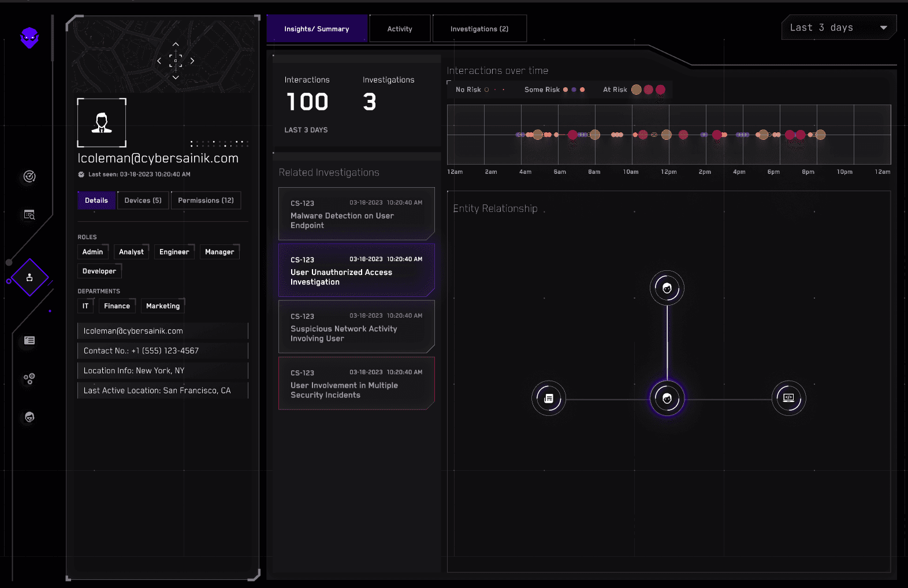Open the settings gears sidebar icon
Screen dimensions: 908x588
29,379
